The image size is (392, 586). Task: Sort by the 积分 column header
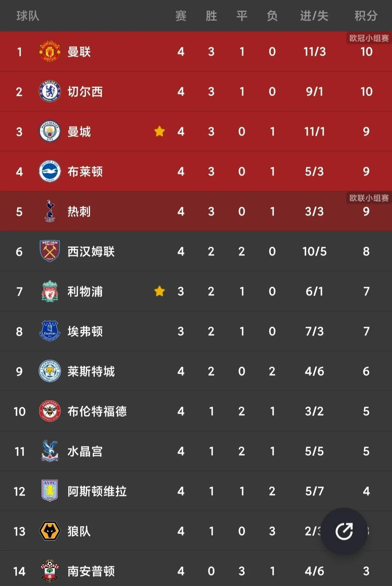(x=366, y=16)
